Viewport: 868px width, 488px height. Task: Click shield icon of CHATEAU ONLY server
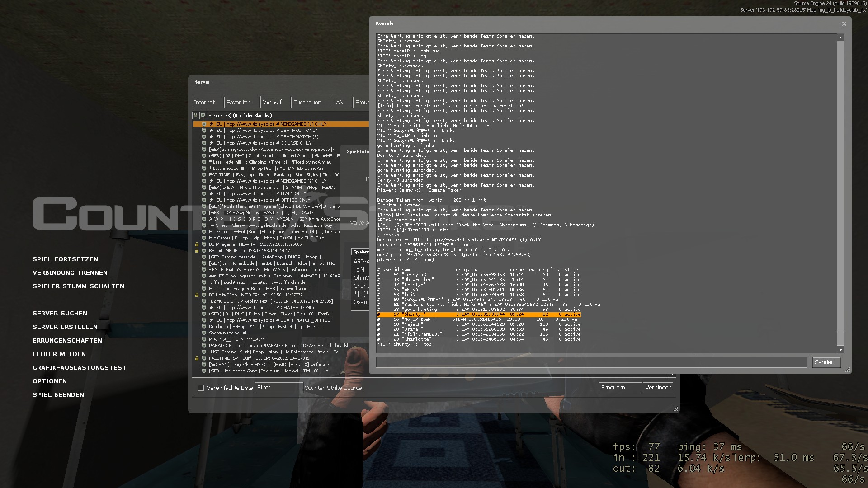(x=204, y=307)
